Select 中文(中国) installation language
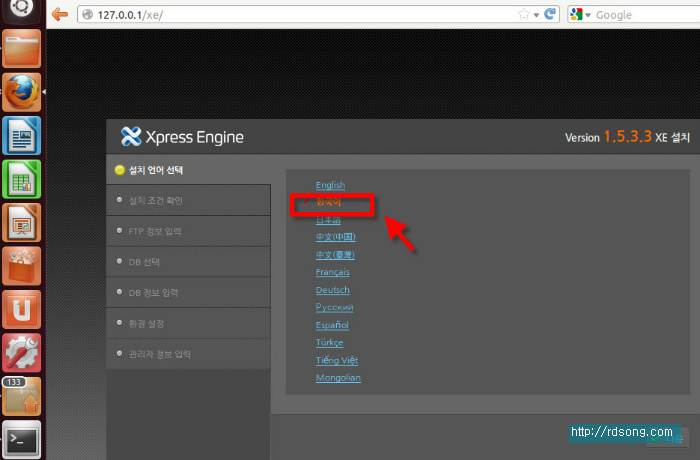 [336, 237]
